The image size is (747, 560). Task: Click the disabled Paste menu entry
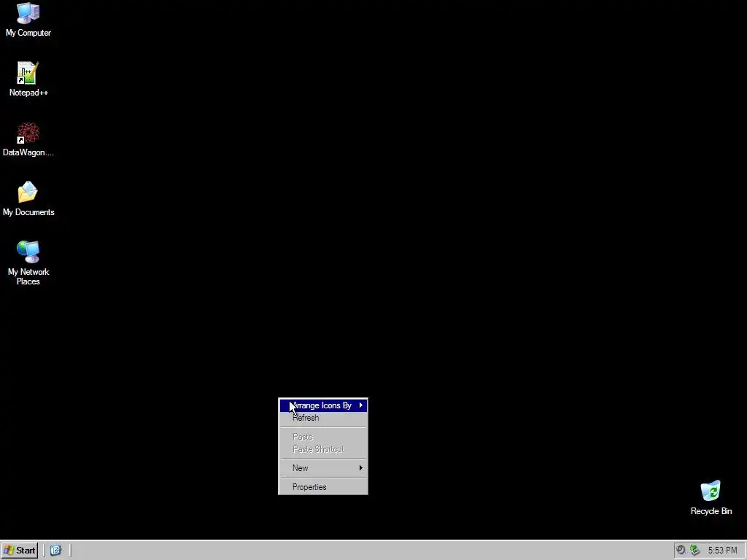(x=323, y=436)
